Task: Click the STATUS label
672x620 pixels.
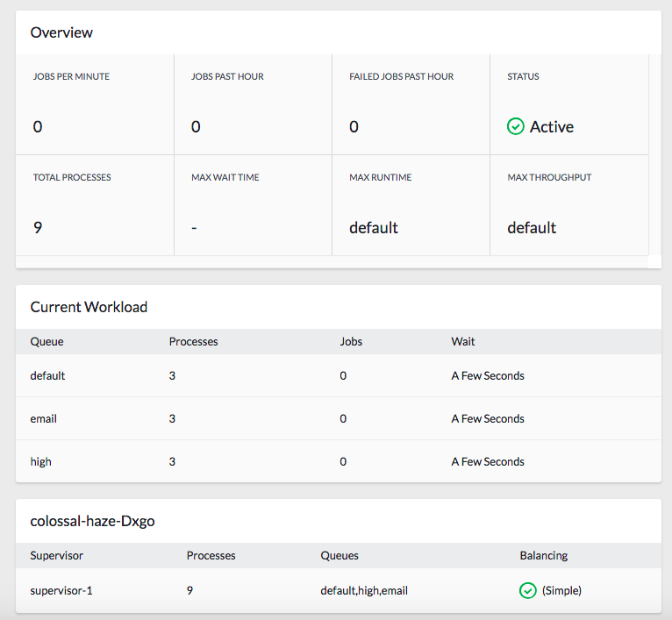Action: click(523, 76)
